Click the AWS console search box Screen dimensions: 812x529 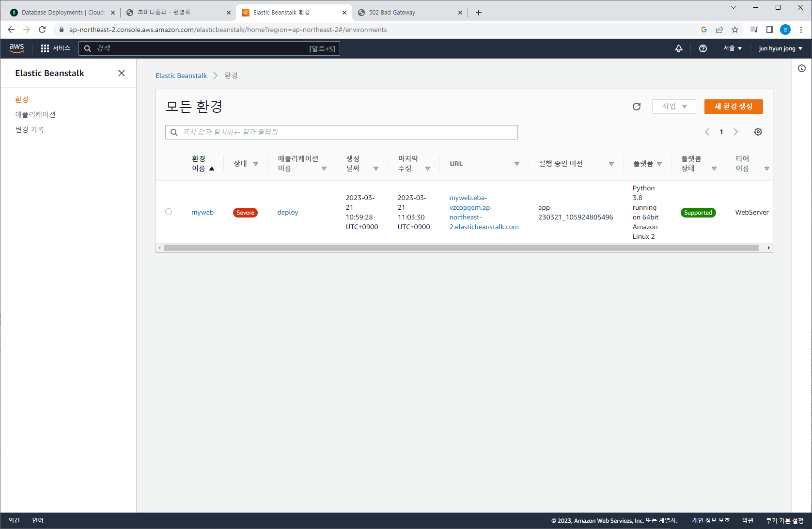[209, 48]
